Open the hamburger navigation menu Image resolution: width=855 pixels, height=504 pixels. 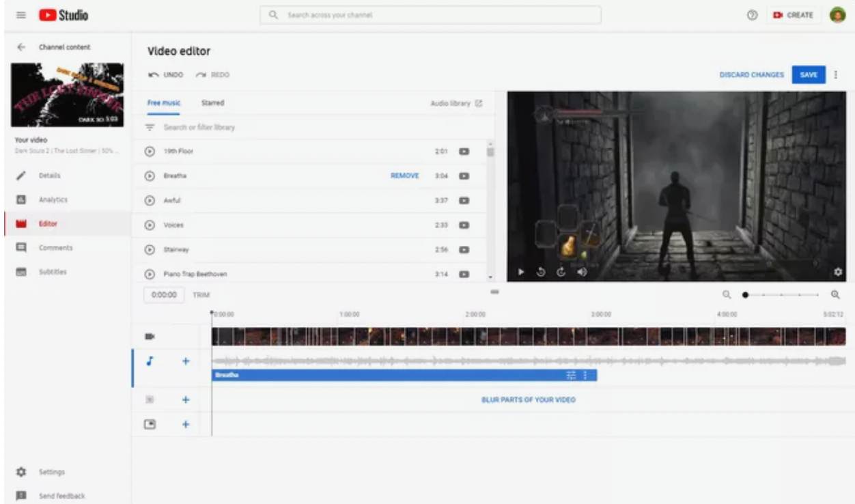(21, 15)
